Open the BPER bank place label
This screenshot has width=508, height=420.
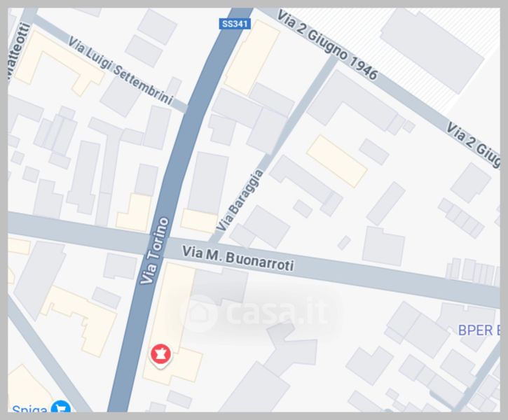[479, 330]
